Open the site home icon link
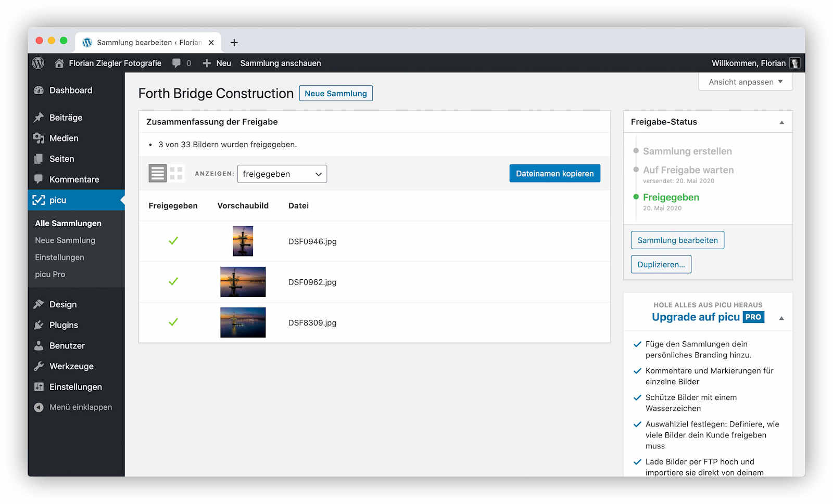 click(x=59, y=63)
